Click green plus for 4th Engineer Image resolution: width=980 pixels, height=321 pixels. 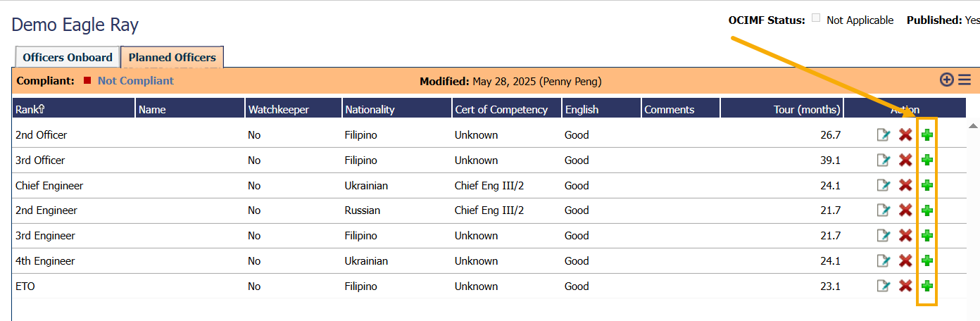click(927, 260)
